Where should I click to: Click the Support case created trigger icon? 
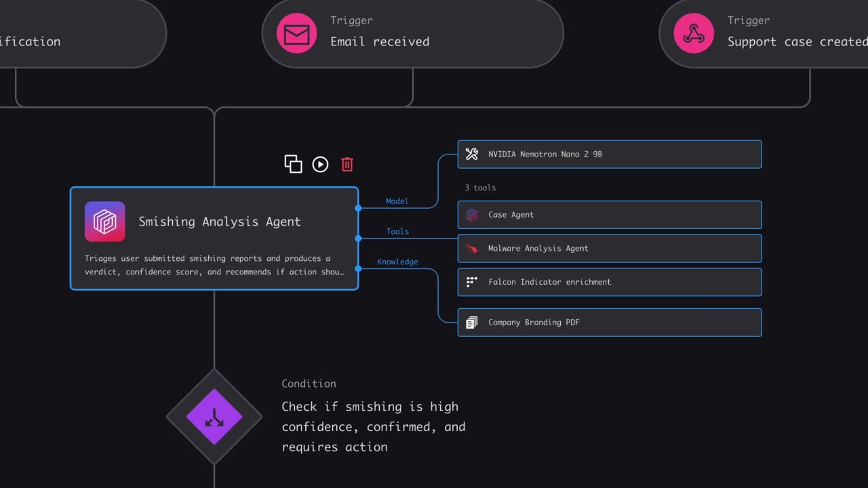[x=693, y=32]
